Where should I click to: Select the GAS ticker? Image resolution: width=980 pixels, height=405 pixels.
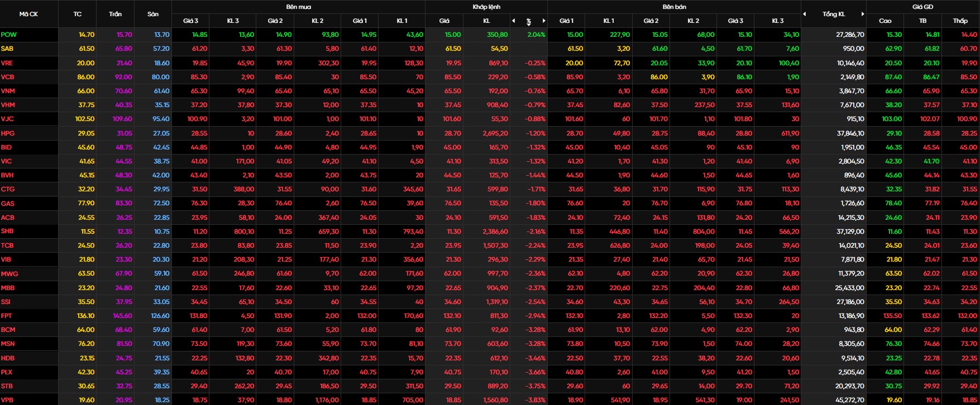click(8, 204)
